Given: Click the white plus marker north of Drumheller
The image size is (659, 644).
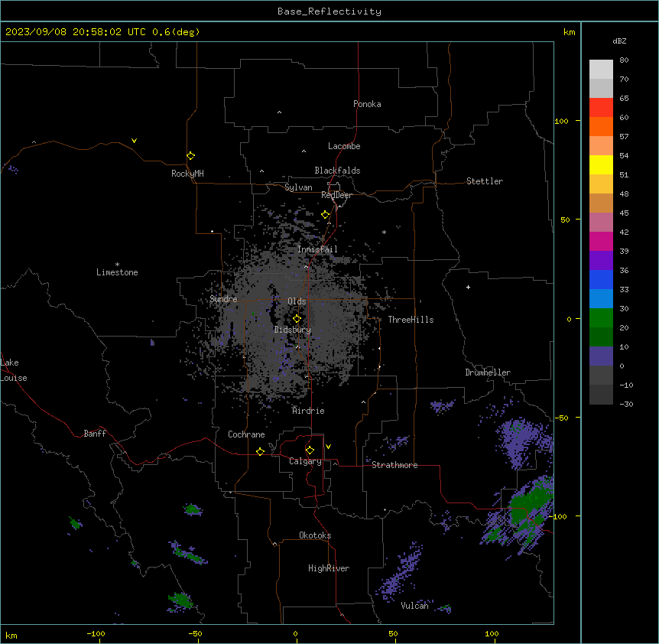Looking at the screenshot, I should [x=468, y=287].
